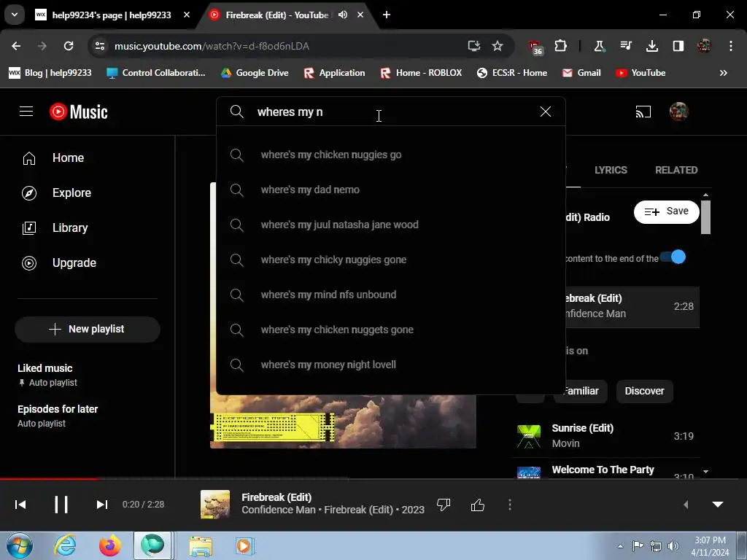Pause the current song
747x560 pixels.
(61, 505)
